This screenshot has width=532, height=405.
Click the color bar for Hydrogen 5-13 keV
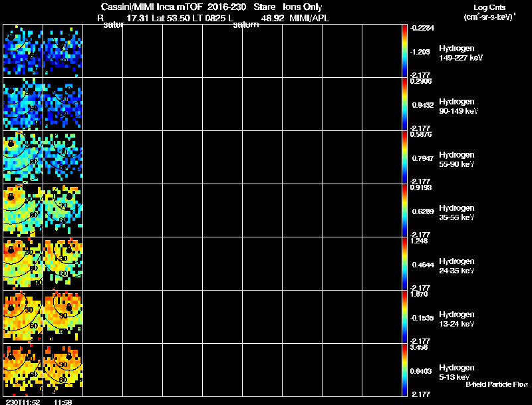click(404, 370)
